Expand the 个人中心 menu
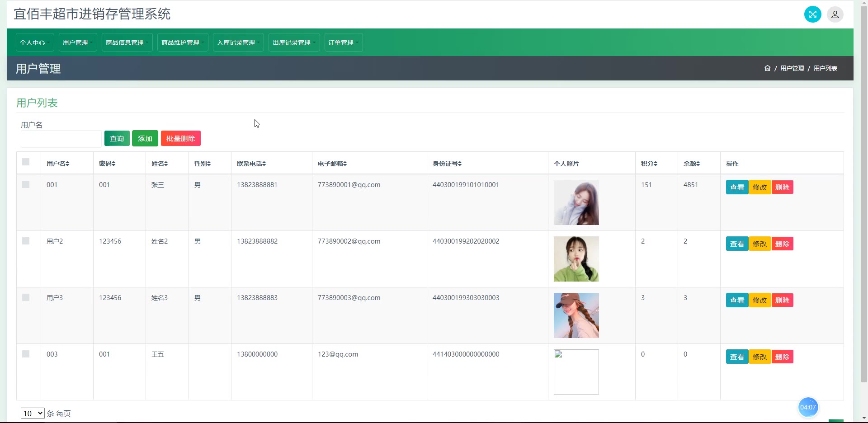 click(35, 42)
